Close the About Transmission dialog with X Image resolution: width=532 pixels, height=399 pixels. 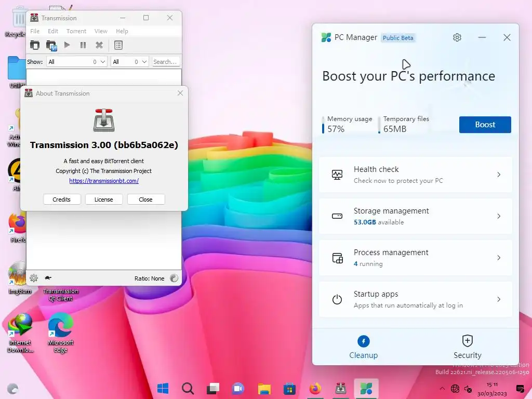tap(180, 93)
